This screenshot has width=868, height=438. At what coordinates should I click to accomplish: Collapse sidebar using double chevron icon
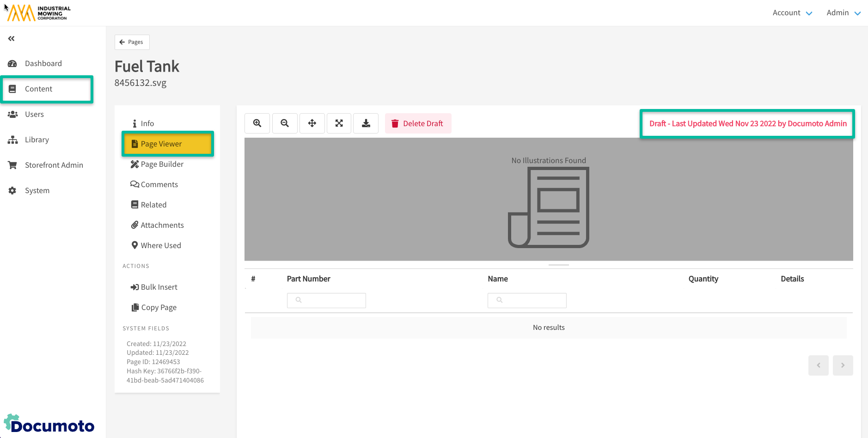[x=12, y=39]
